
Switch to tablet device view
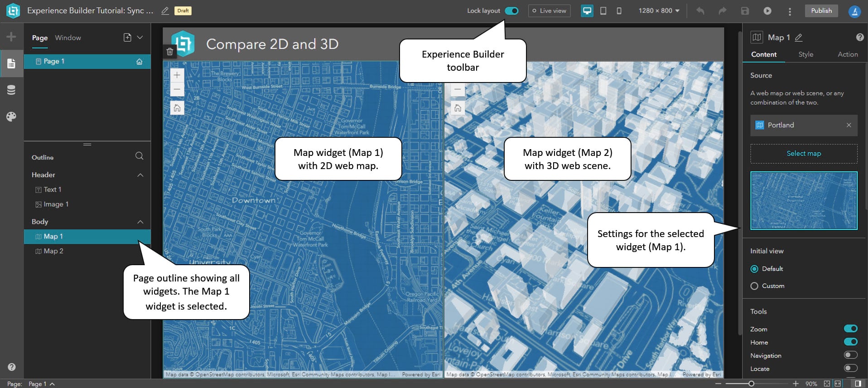(x=603, y=10)
